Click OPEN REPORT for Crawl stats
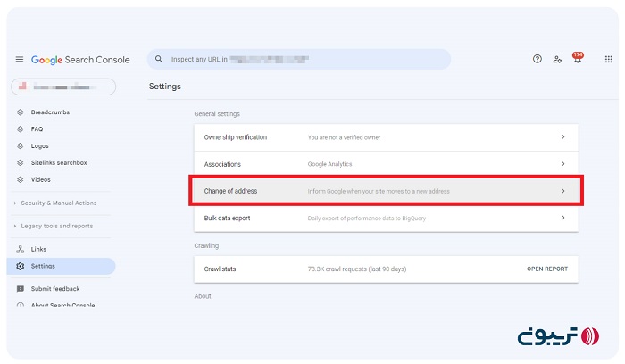625x364 pixels. pyautogui.click(x=547, y=269)
